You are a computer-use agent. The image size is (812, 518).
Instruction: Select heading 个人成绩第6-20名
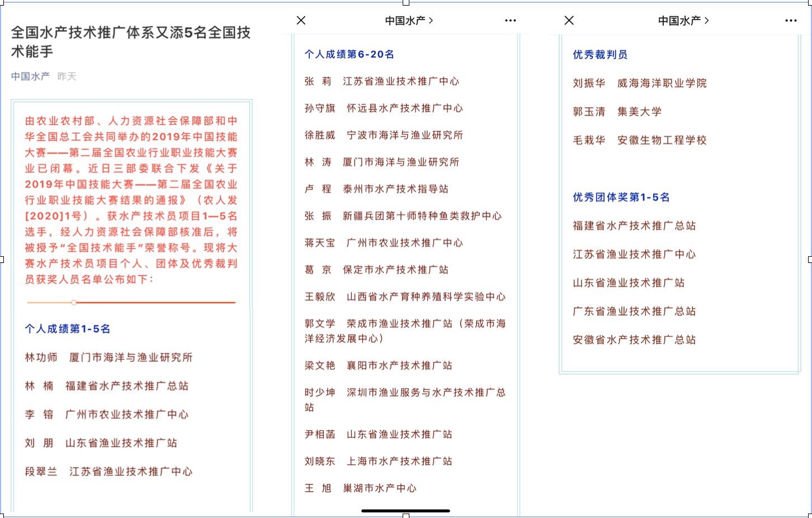[x=350, y=54]
